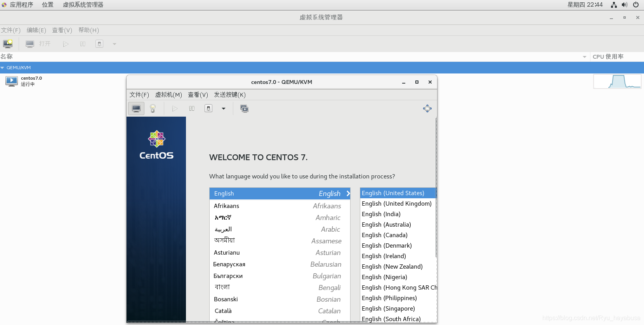Select English in the language list

pyautogui.click(x=279, y=194)
